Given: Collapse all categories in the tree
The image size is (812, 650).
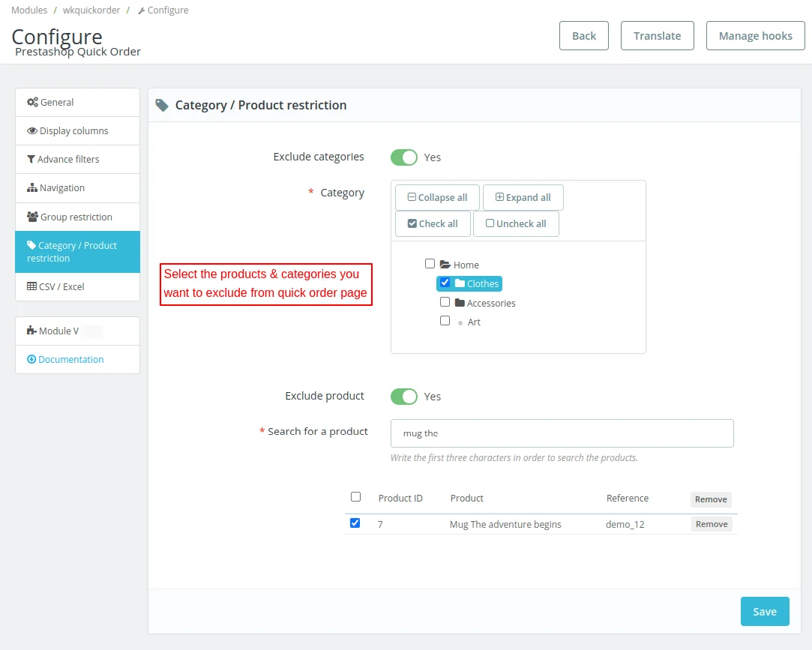Looking at the screenshot, I should (437, 198).
